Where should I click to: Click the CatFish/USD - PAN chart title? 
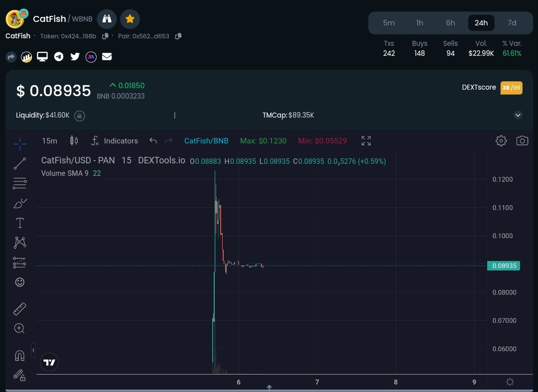click(x=78, y=160)
